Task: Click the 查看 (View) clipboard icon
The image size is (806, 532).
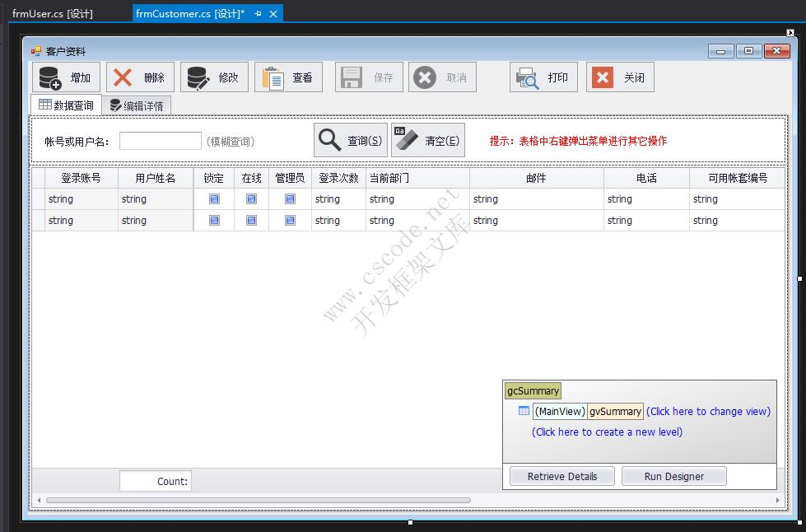Action: pyautogui.click(x=273, y=77)
